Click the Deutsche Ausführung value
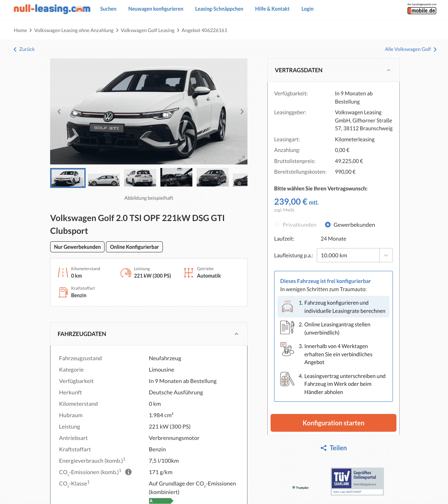 coord(176,392)
